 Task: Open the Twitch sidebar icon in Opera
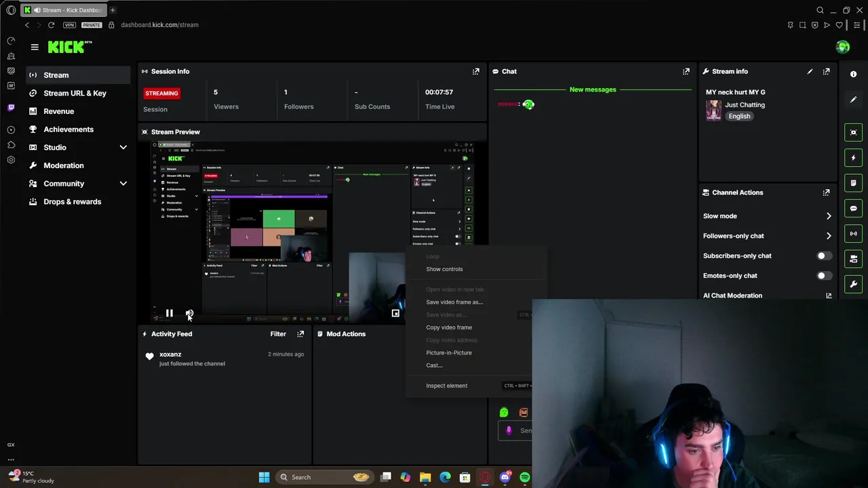tap(11, 108)
